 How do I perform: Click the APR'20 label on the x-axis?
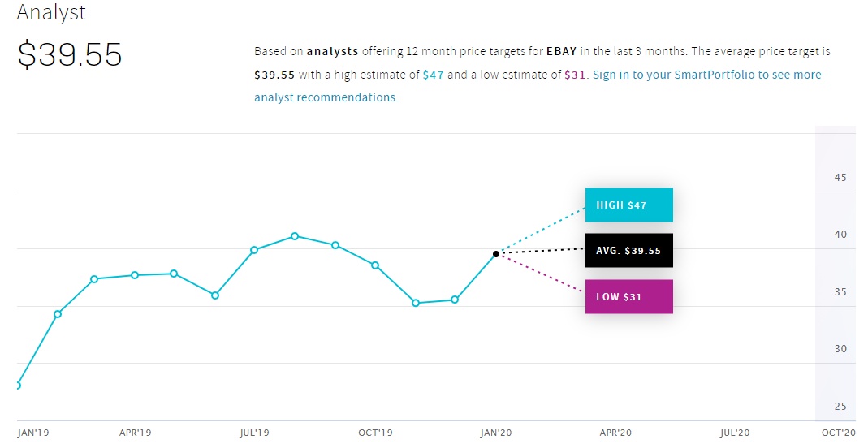(615, 433)
